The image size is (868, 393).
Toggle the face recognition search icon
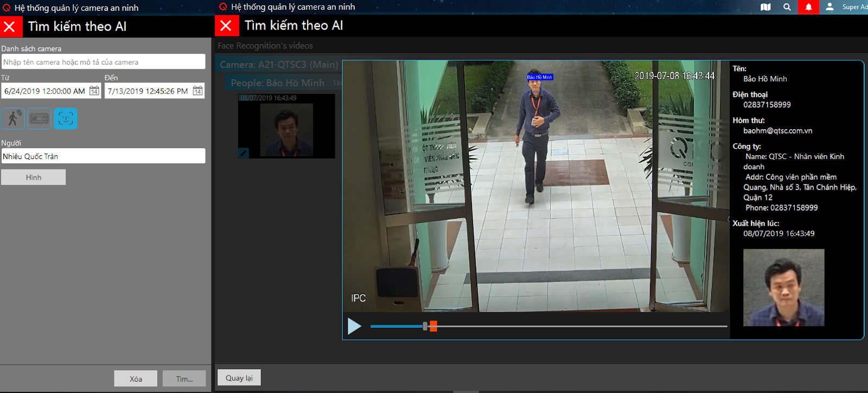pos(66,118)
